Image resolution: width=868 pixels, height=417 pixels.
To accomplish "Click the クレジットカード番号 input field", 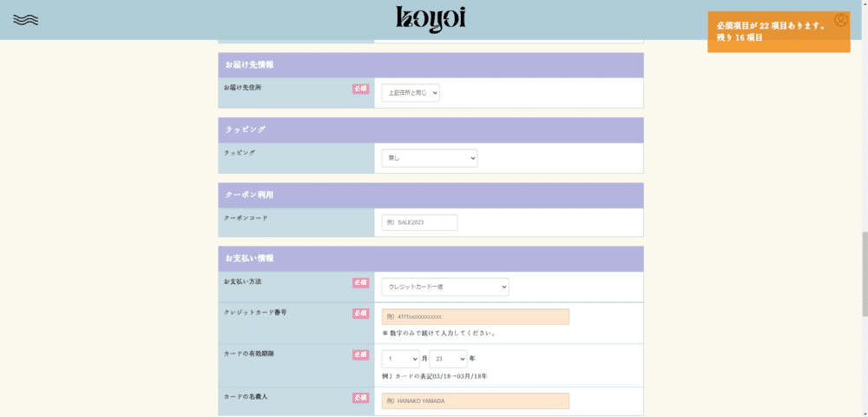I will click(x=475, y=317).
